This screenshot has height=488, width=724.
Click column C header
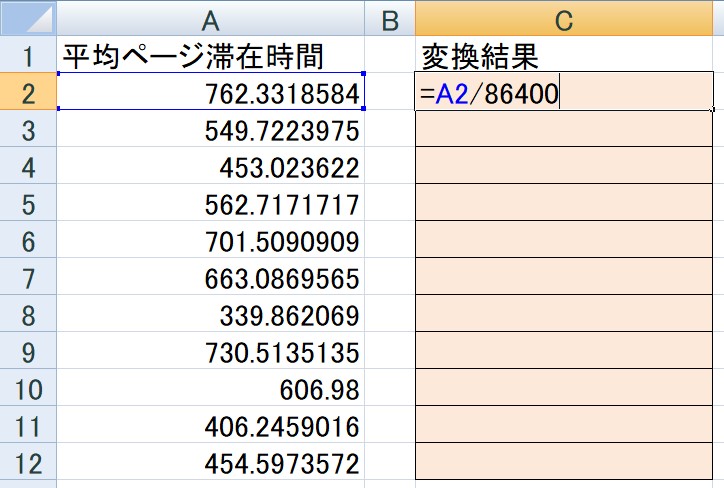[x=565, y=19]
